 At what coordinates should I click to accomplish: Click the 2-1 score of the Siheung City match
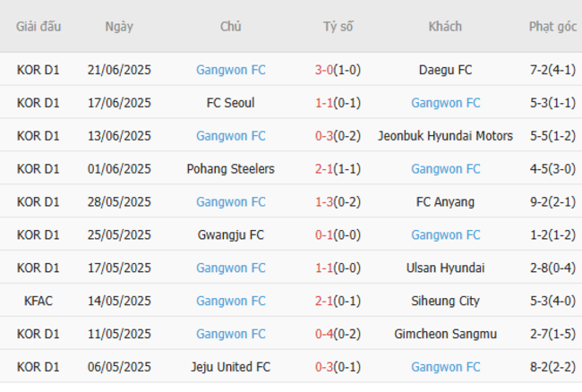[x=324, y=302]
